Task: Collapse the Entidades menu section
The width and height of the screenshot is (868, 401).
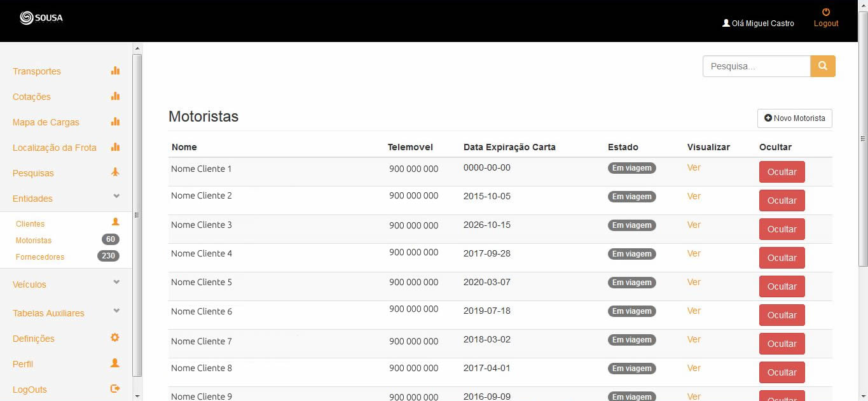Action: 116,197
